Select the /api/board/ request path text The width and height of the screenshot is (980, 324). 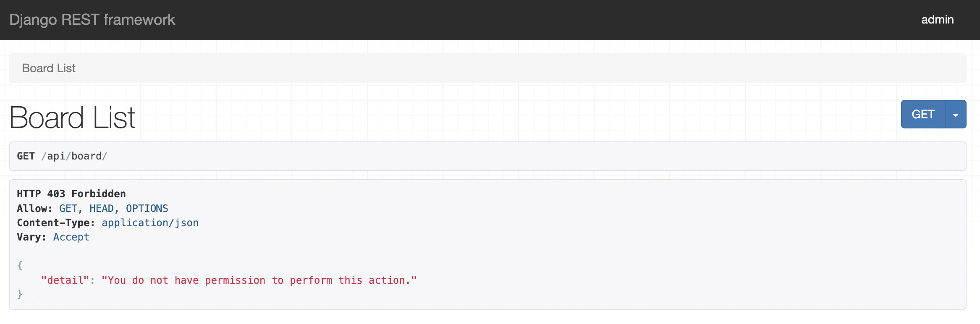point(74,156)
